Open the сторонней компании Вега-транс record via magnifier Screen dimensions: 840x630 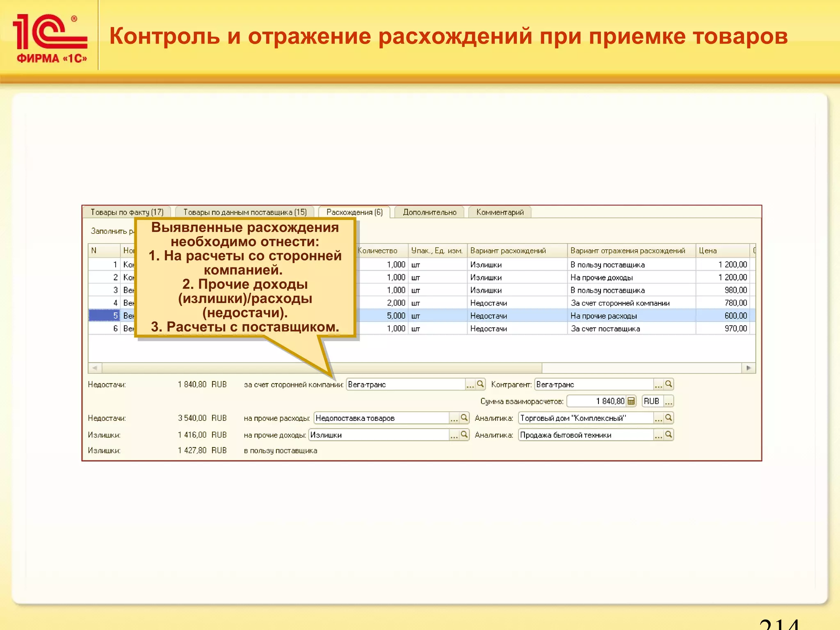(480, 384)
